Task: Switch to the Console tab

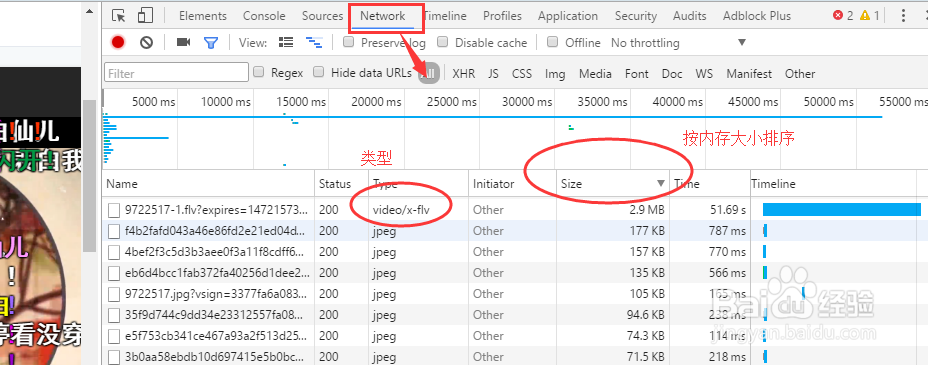Action: click(x=264, y=16)
